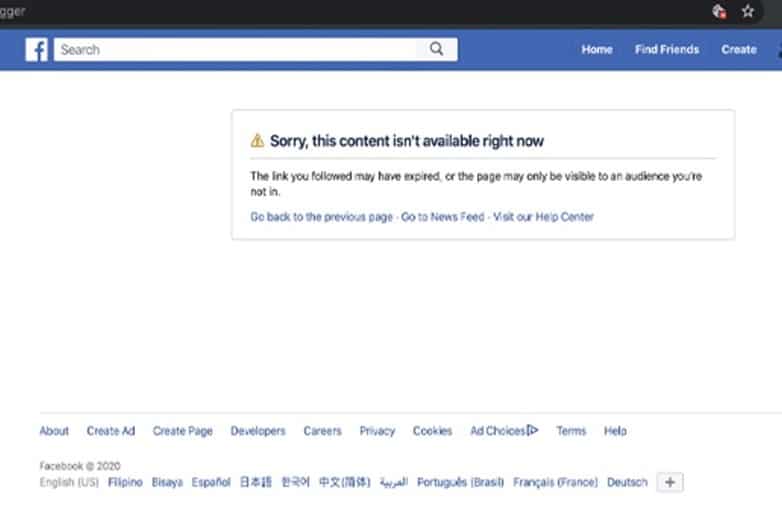
Task: Switch language to Japanese 日本語
Action: click(255, 482)
